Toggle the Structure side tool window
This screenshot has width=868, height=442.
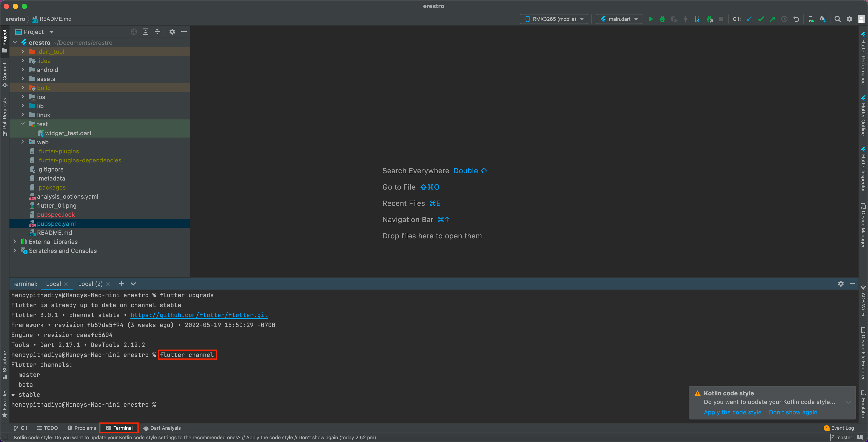click(5, 365)
